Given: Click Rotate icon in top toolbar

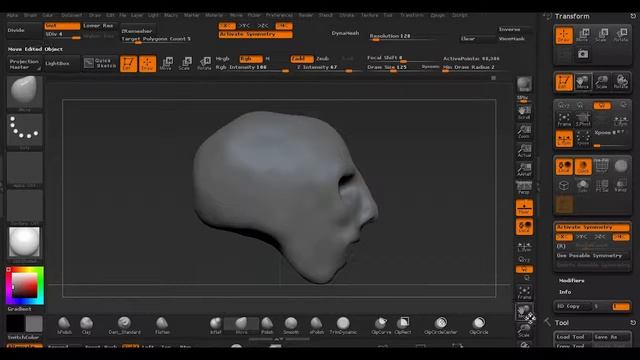Looking at the screenshot, I should point(204,64).
